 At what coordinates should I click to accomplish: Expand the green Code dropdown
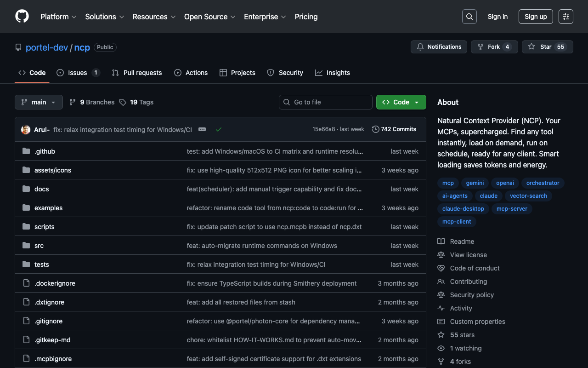(x=401, y=102)
